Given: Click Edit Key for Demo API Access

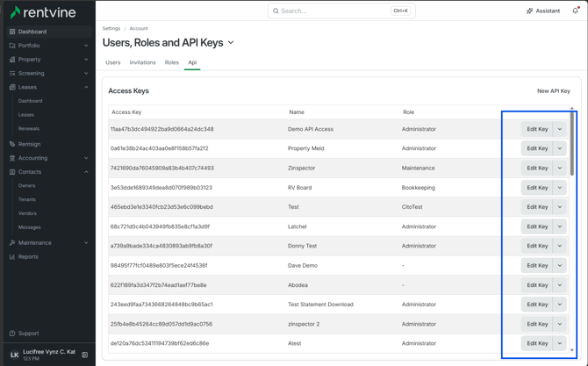Looking at the screenshot, I should point(537,129).
